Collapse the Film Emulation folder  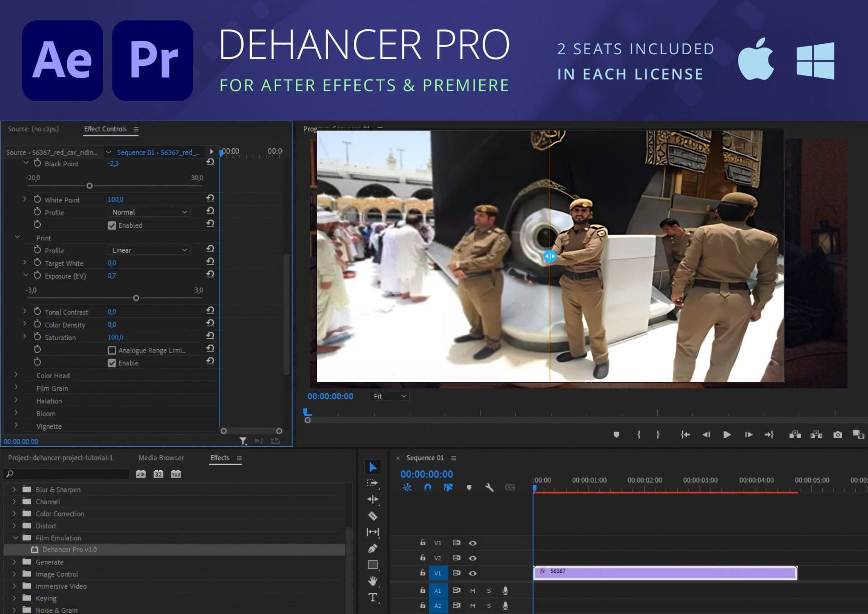(x=15, y=538)
